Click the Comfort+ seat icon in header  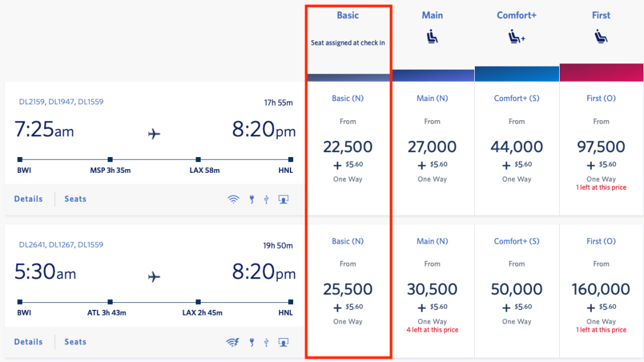coord(516,37)
